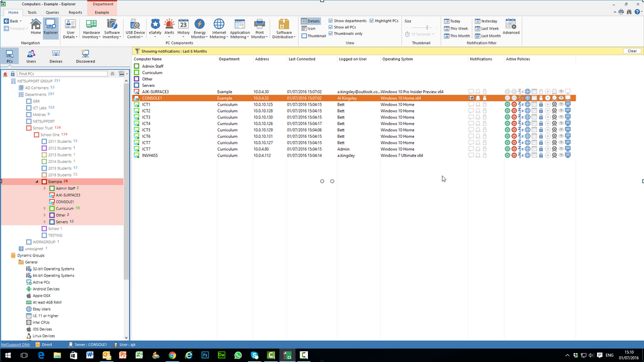Open the Reports ribbon tab
This screenshot has width=644, height=362.
[x=75, y=12]
